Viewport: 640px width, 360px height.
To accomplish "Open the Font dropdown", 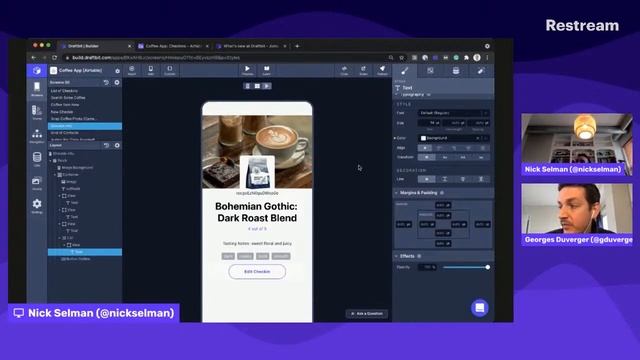I will pos(453,113).
